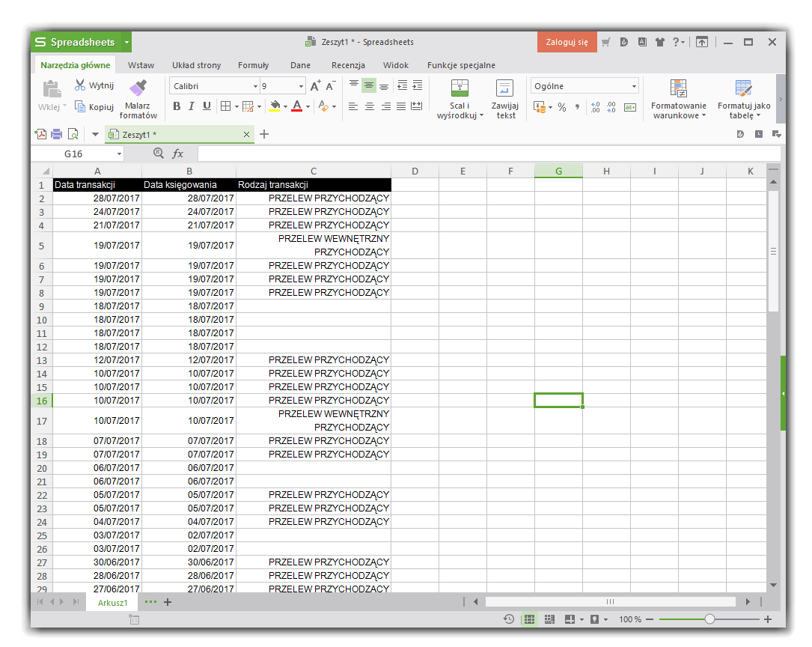Image resolution: width=812 pixels, height=647 pixels.
Task: Apply the yellow fill color swatch
Action: click(x=275, y=106)
